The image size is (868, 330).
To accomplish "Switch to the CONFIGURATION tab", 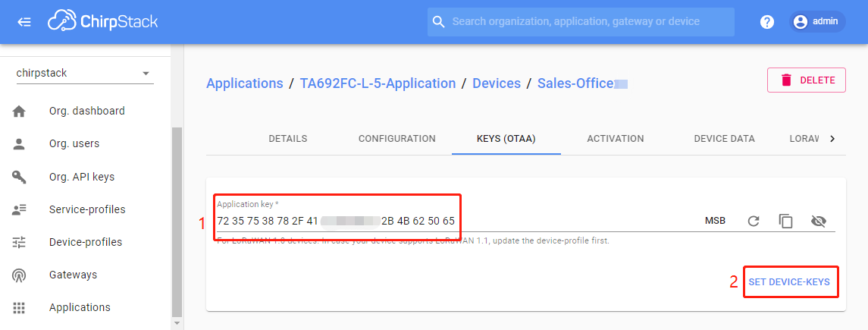I will pyautogui.click(x=397, y=138).
